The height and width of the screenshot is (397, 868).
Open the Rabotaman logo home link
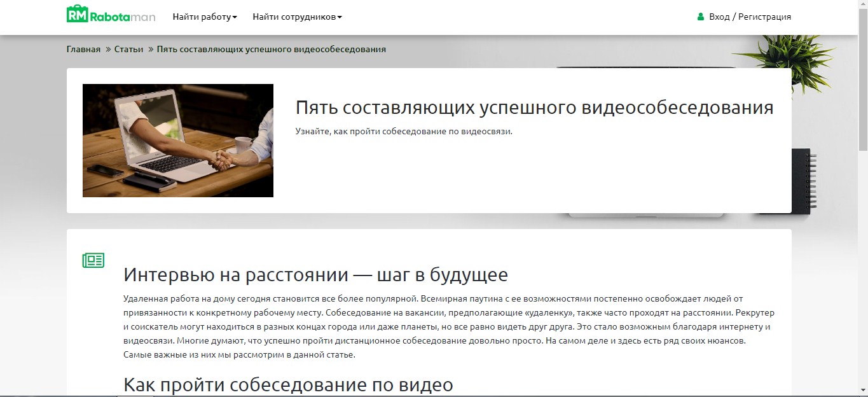[x=111, y=14]
